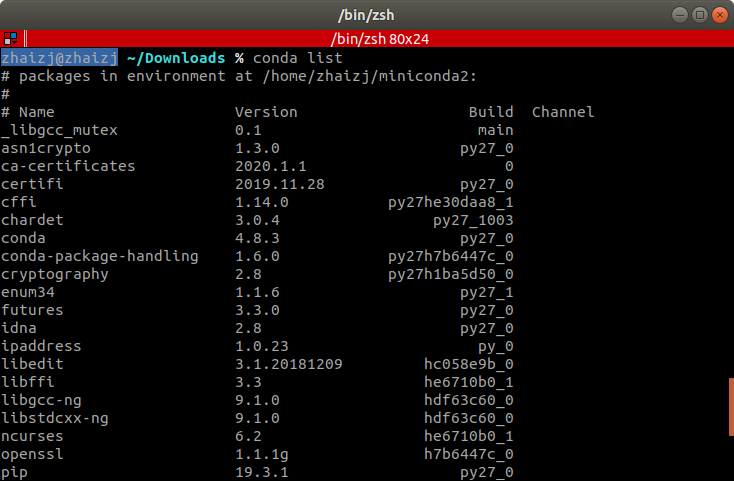
Task: Click the ncurses package name
Action: coord(32,436)
